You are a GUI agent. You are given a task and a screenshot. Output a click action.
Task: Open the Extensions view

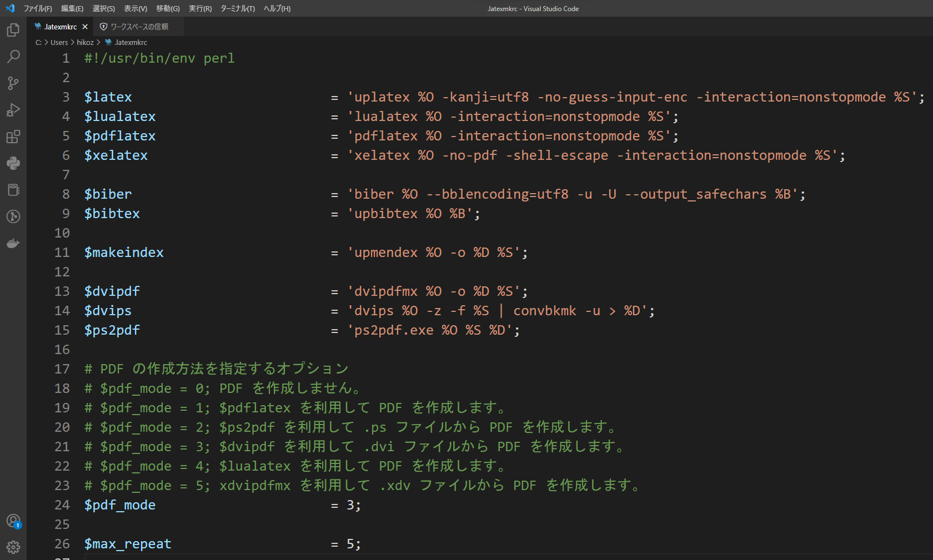[x=13, y=137]
